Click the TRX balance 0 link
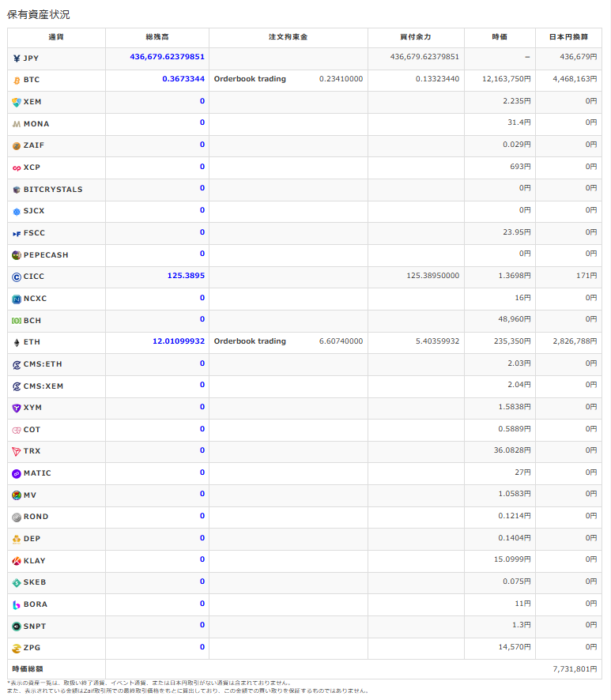 202,450
